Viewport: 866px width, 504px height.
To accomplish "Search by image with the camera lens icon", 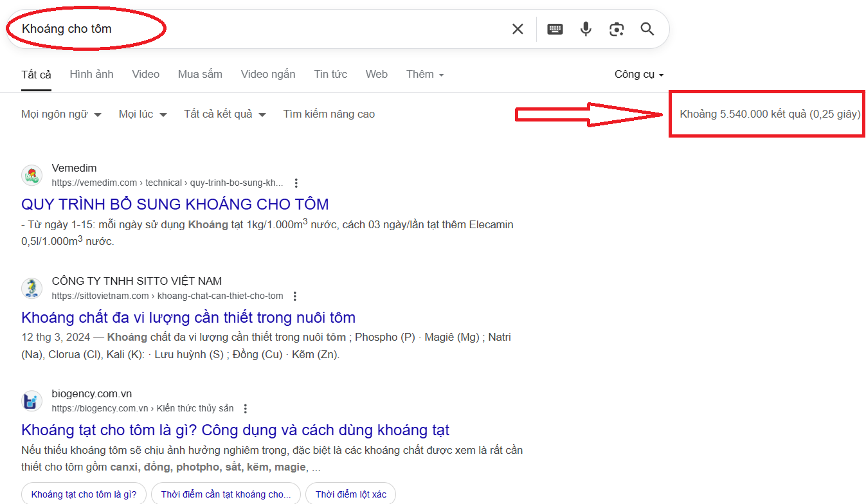I will coord(617,29).
